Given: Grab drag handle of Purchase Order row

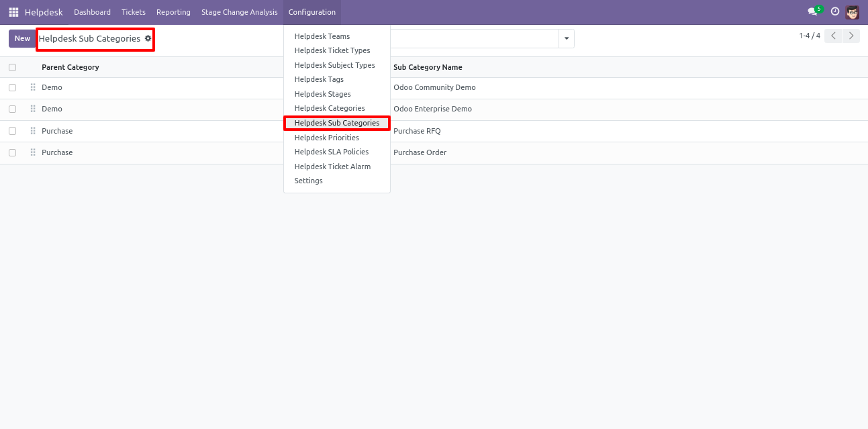Looking at the screenshot, I should tap(33, 152).
